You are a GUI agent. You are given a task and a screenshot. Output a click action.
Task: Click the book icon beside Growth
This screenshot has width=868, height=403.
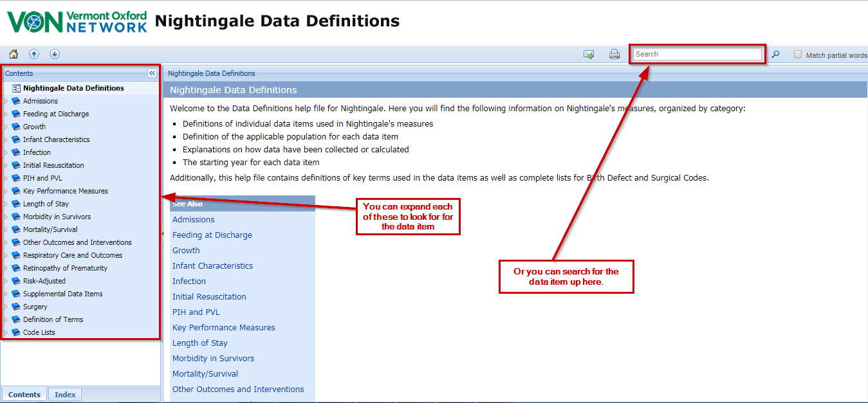pos(16,127)
